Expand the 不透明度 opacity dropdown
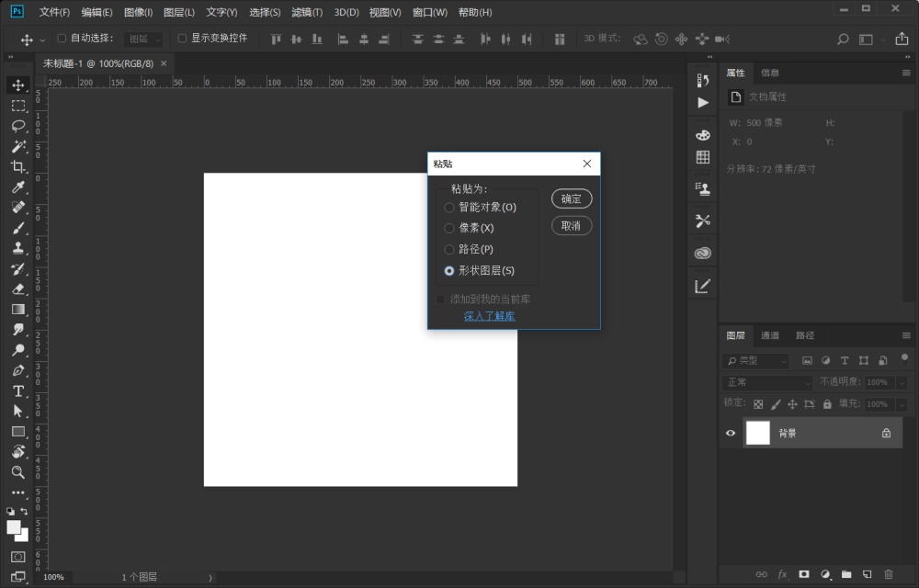Screen dimensions: 919x588 coord(901,382)
